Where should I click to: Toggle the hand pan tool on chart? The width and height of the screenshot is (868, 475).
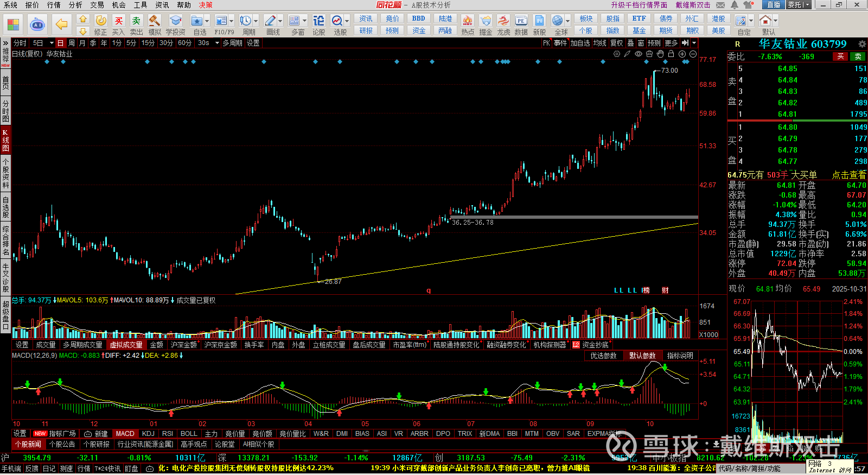coord(660,54)
